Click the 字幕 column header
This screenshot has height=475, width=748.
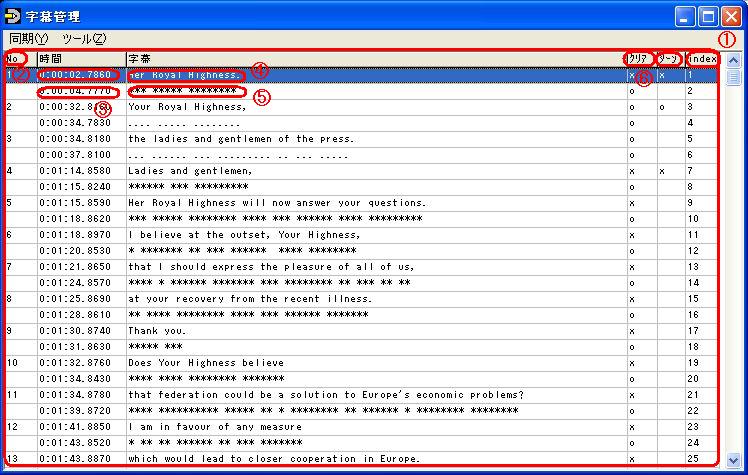pos(370,59)
